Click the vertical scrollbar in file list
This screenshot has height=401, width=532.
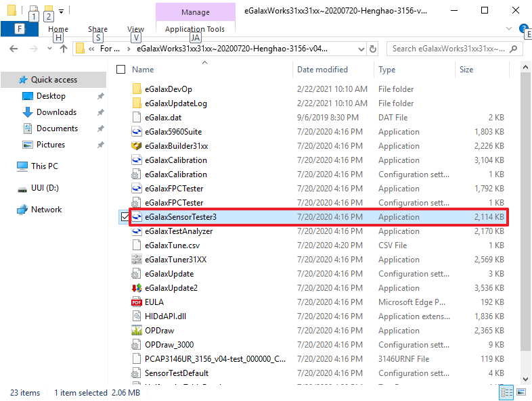click(525, 203)
